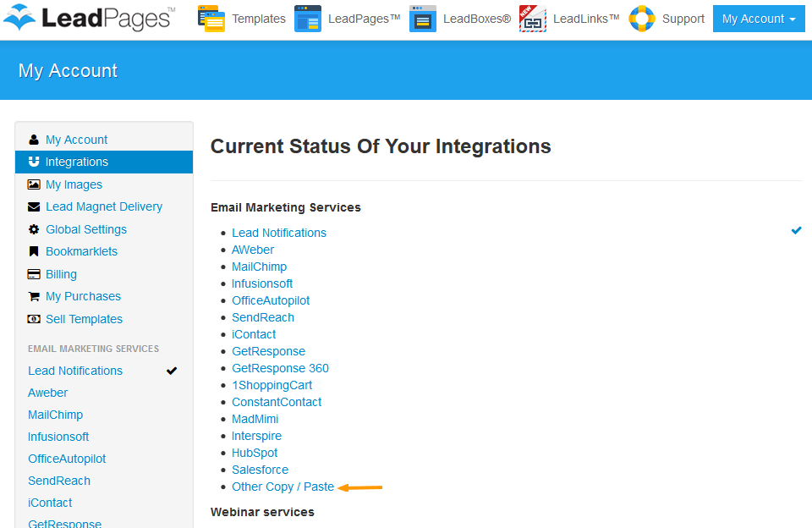The height and width of the screenshot is (528, 812).
Task: Click Lead Notifications in sidebar services list
Action: 75,371
